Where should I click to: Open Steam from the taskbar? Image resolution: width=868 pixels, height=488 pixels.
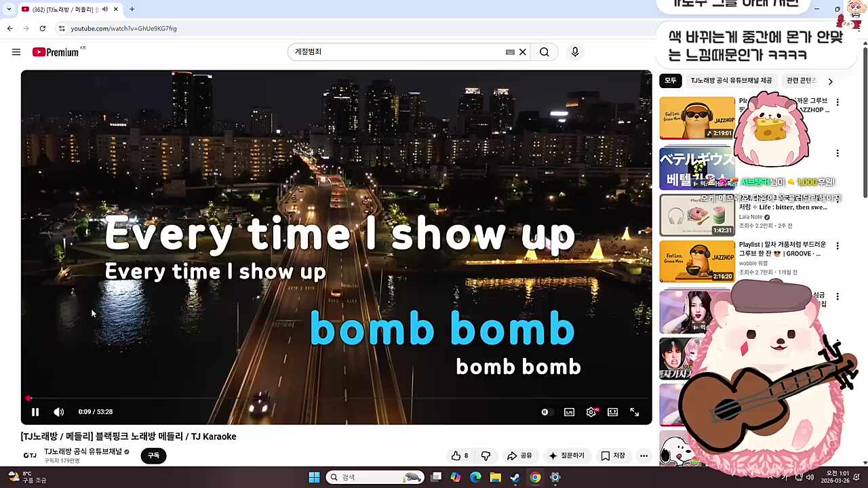(515, 478)
